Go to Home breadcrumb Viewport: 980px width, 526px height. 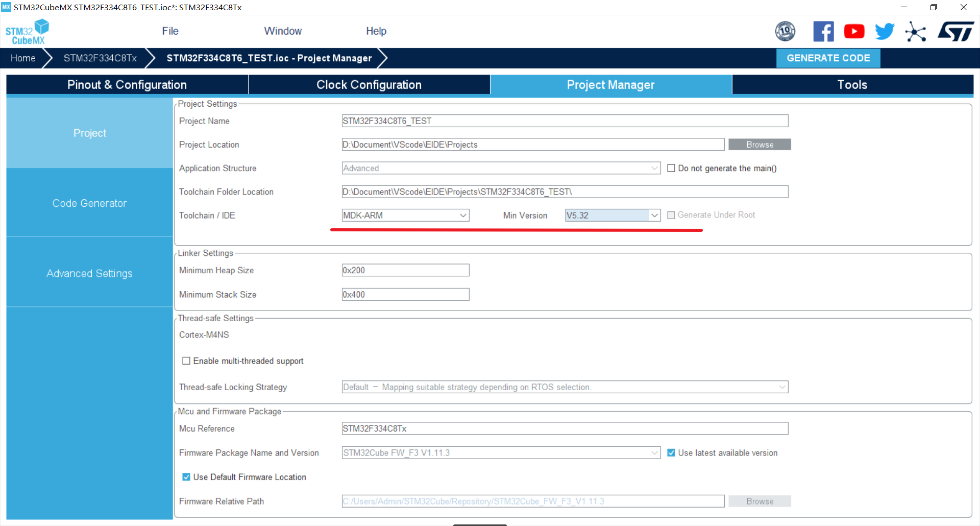[23, 58]
